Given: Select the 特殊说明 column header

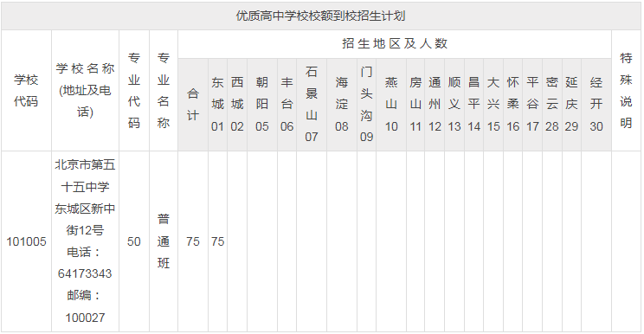Looking at the screenshot, I should tap(626, 90).
